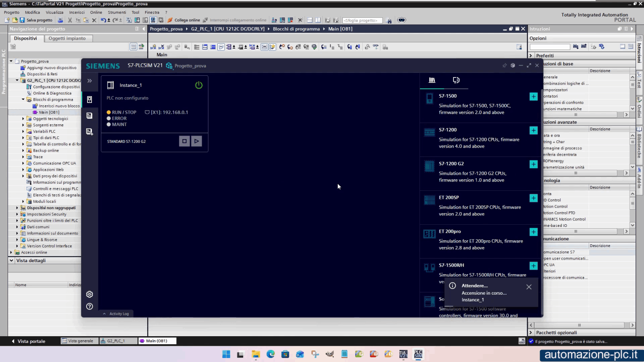
Task: Expand the Pacchetti opzionali section
Action: point(531,332)
